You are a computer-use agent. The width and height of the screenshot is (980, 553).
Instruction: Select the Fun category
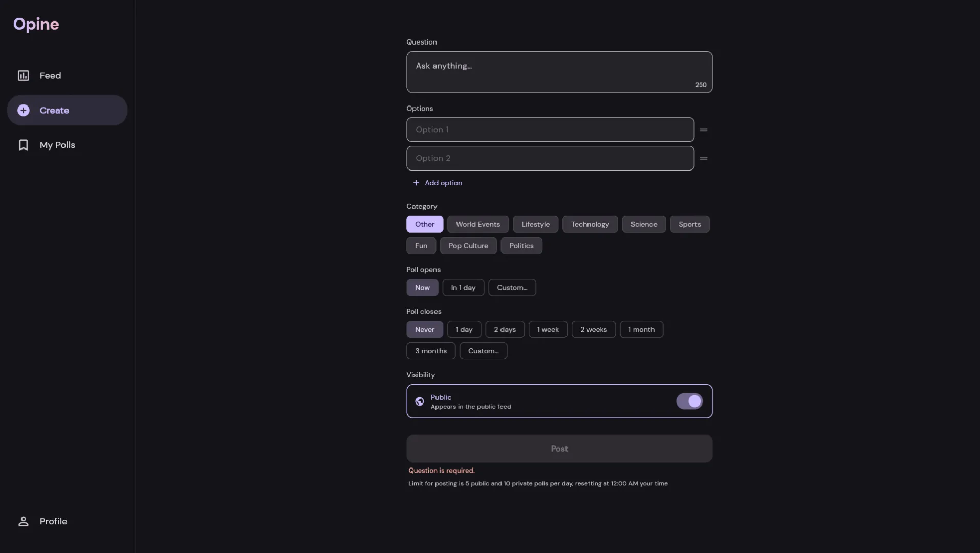421,246
